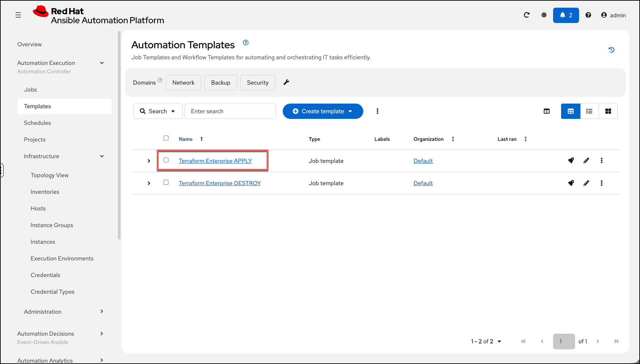Toggle the hamburger navigation menu
Image resolution: width=640 pixels, height=364 pixels.
pos(18,15)
